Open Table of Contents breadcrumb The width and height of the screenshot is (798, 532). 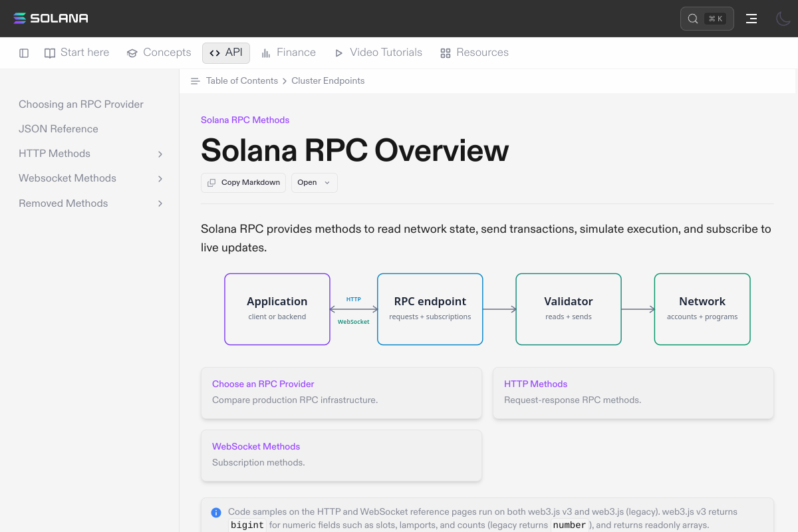click(x=242, y=81)
